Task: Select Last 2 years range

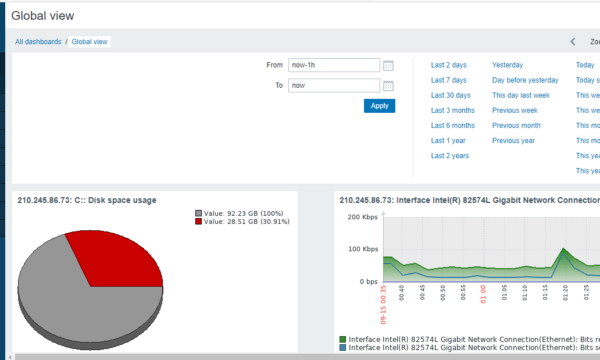Action: (x=450, y=156)
